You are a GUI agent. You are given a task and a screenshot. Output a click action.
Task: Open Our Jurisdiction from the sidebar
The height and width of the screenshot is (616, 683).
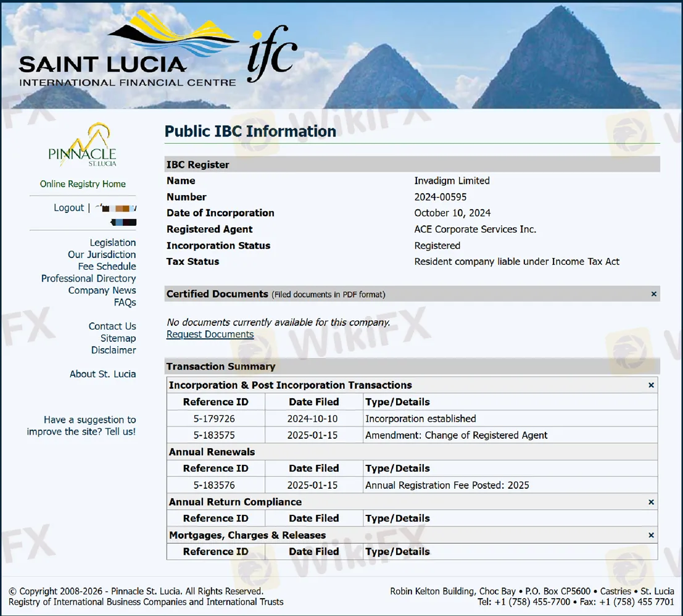pyautogui.click(x=102, y=254)
